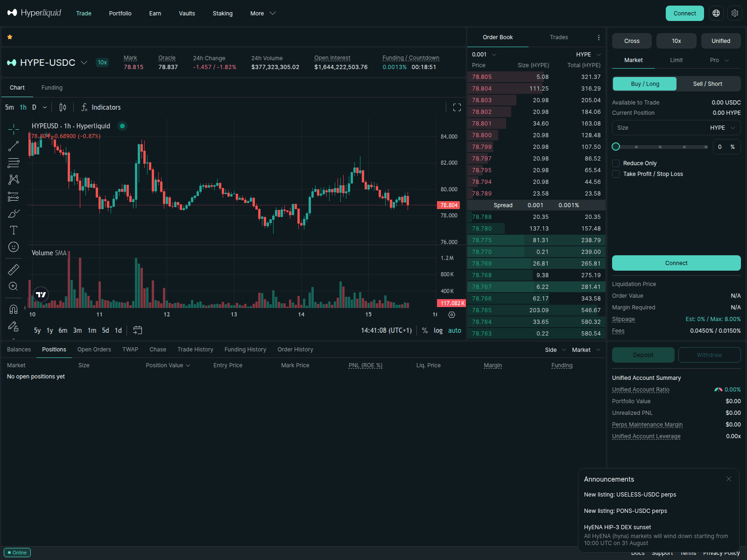Open the Vaults page
The height and width of the screenshot is (560, 747).
tap(187, 14)
